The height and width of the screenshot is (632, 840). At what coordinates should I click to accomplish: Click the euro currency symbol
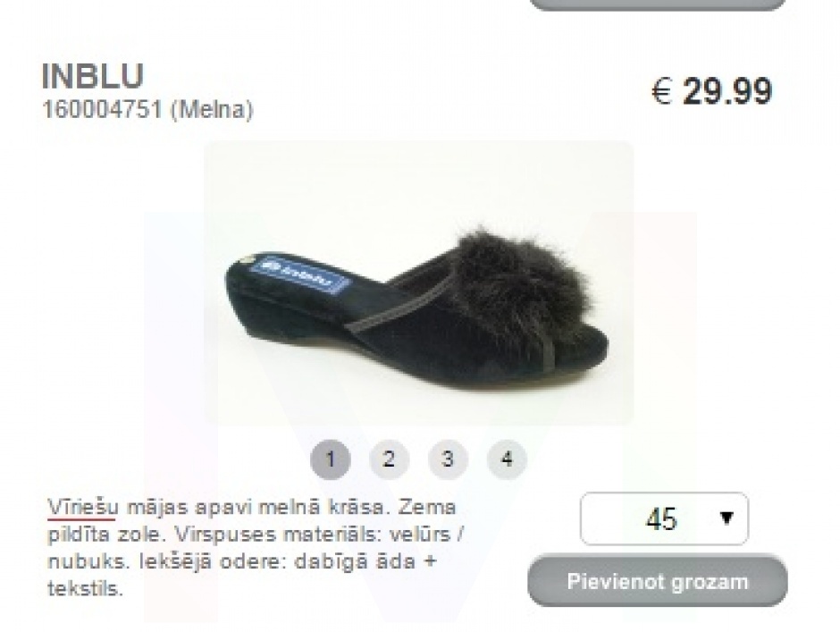pos(661,91)
